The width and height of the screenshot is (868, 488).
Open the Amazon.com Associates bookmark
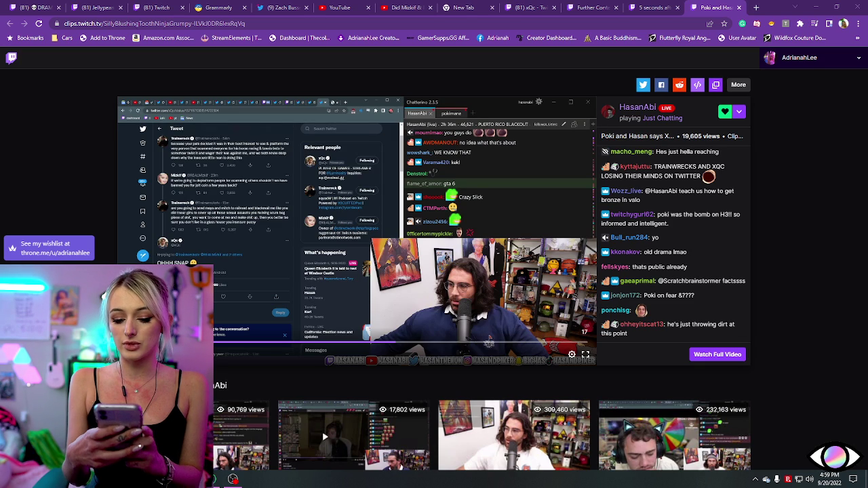pyautogui.click(x=163, y=38)
